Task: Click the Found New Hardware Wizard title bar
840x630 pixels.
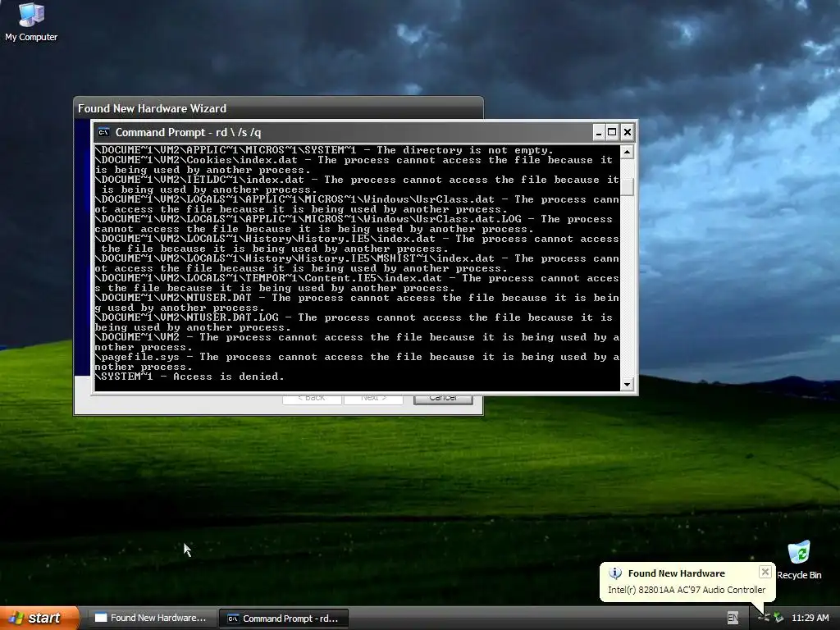Action: [x=279, y=108]
